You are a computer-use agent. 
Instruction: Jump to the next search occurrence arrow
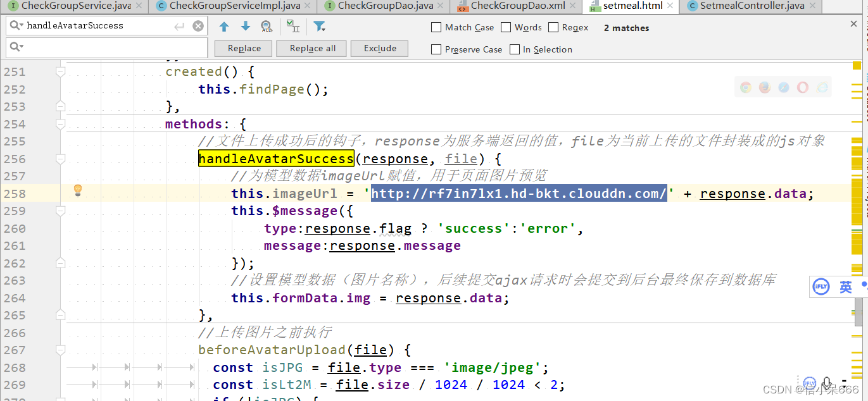246,27
